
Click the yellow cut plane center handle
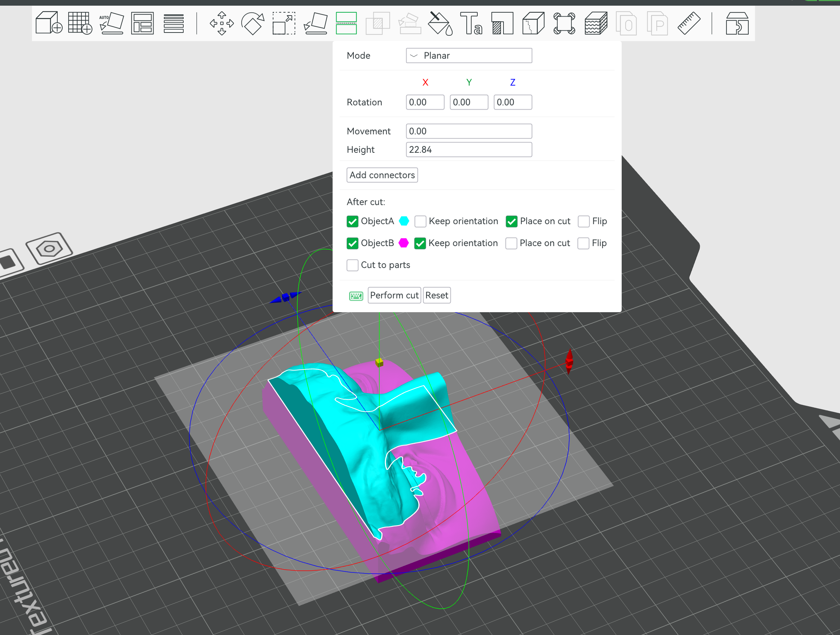(379, 362)
